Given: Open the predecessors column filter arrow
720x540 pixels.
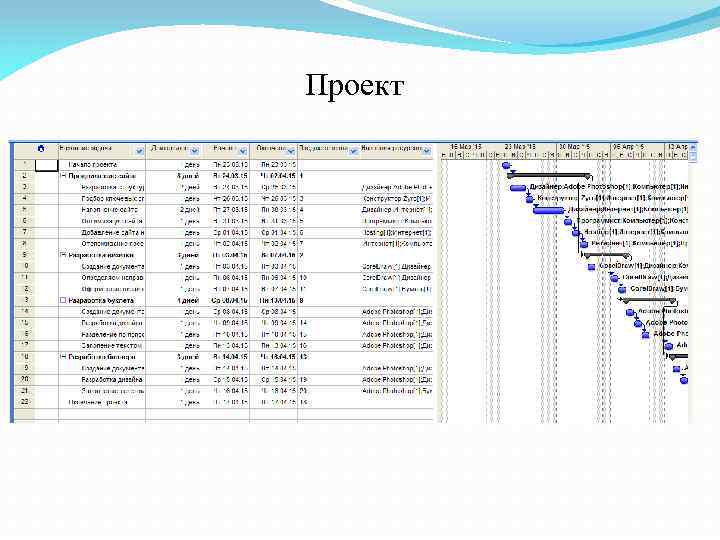Looking at the screenshot, I should 354,151.
